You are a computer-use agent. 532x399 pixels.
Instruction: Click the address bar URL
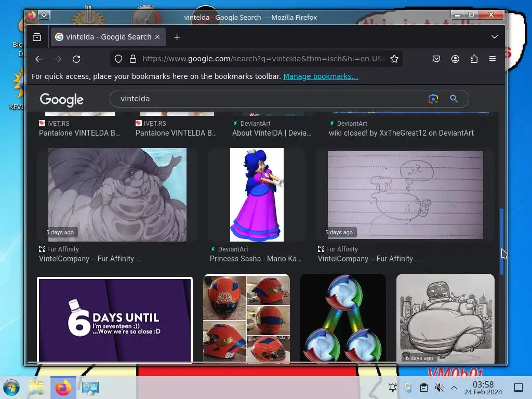tap(263, 59)
